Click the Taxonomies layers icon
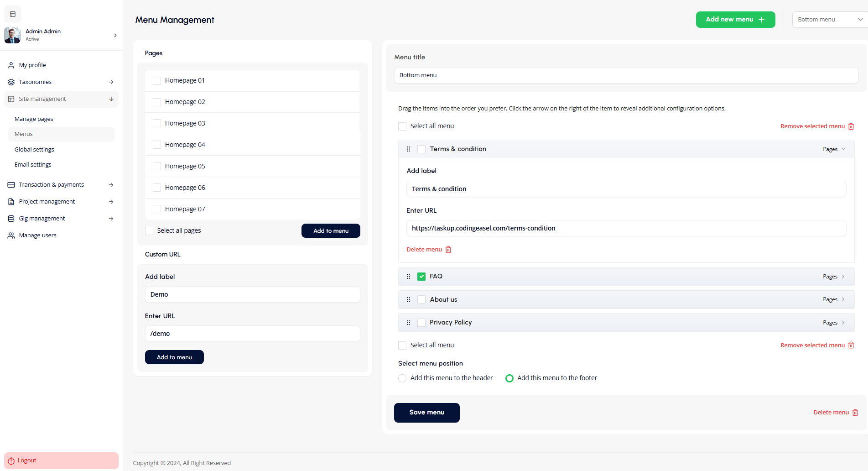Image resolution: width=868 pixels, height=471 pixels. (x=11, y=82)
